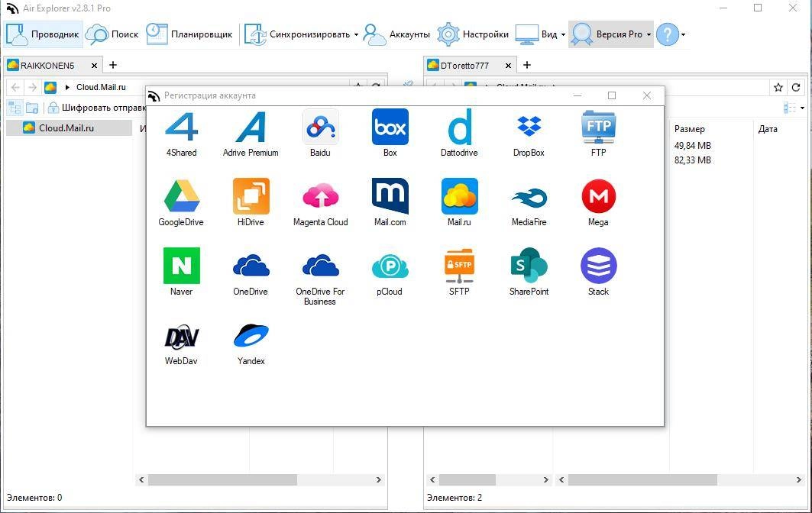The image size is (812, 513).
Task: Select the 82,33 MB file size cell
Action: tap(692, 160)
